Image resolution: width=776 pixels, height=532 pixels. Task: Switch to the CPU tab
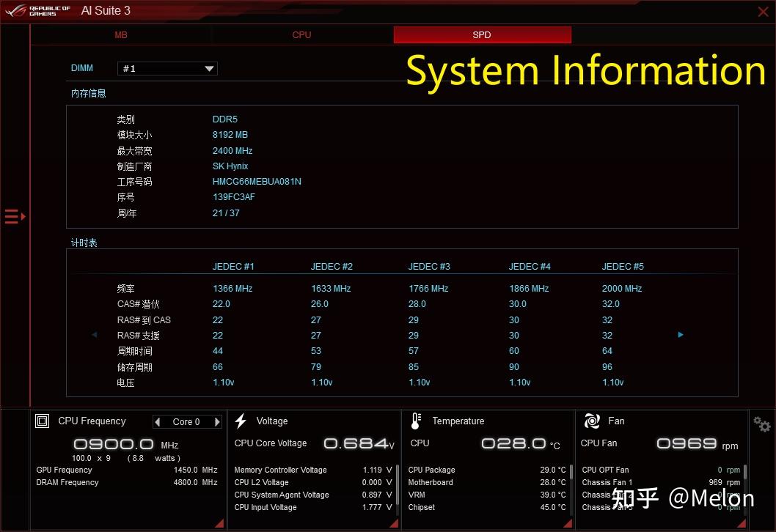point(301,34)
